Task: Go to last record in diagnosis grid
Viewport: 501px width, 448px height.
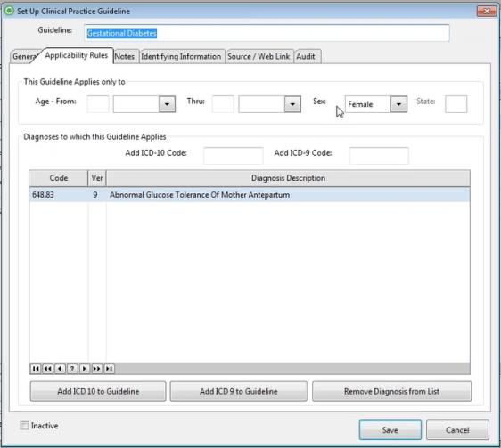Action: click(x=109, y=369)
